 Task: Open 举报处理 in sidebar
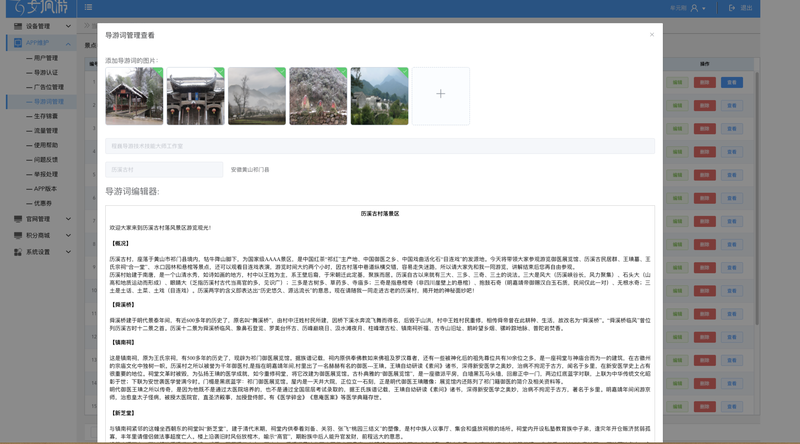(x=45, y=174)
